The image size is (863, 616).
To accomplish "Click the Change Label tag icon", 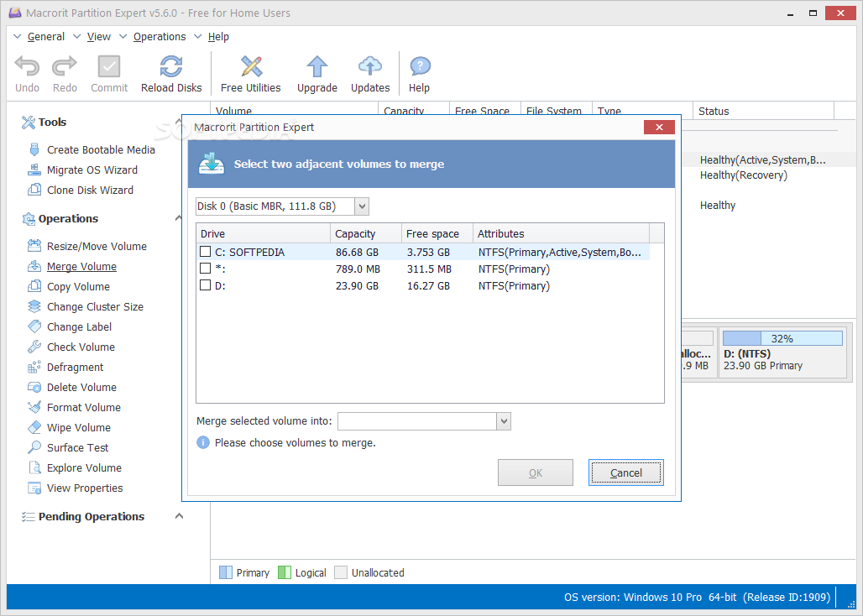I will pos(34,326).
